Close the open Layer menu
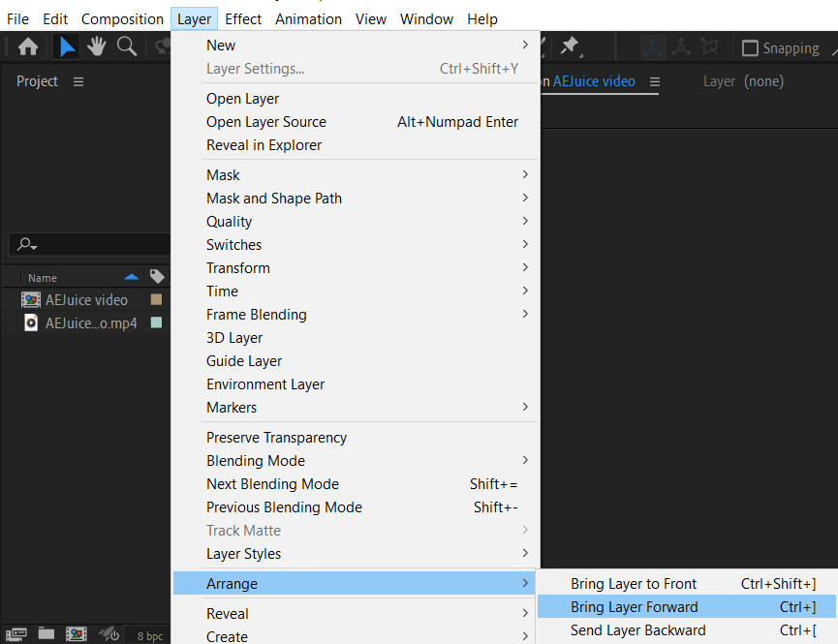 click(194, 19)
